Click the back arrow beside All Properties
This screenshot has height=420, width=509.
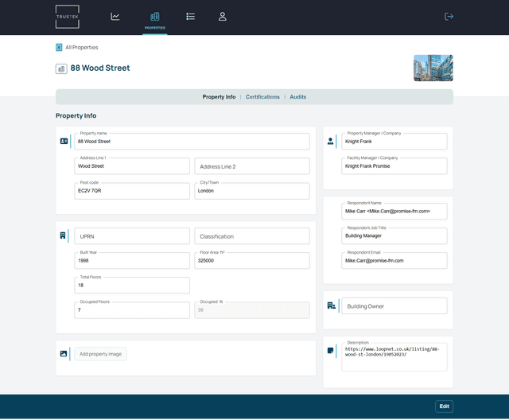pos(59,48)
